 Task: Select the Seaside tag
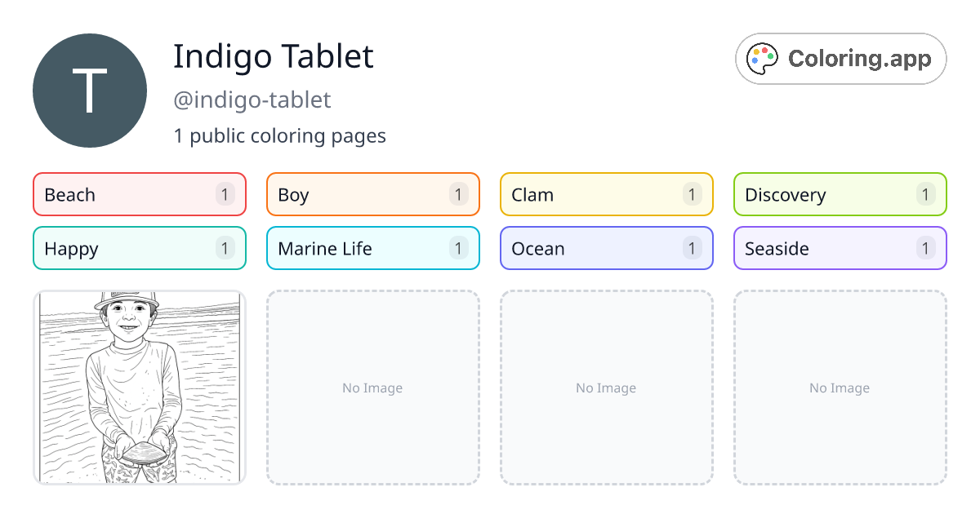click(840, 248)
